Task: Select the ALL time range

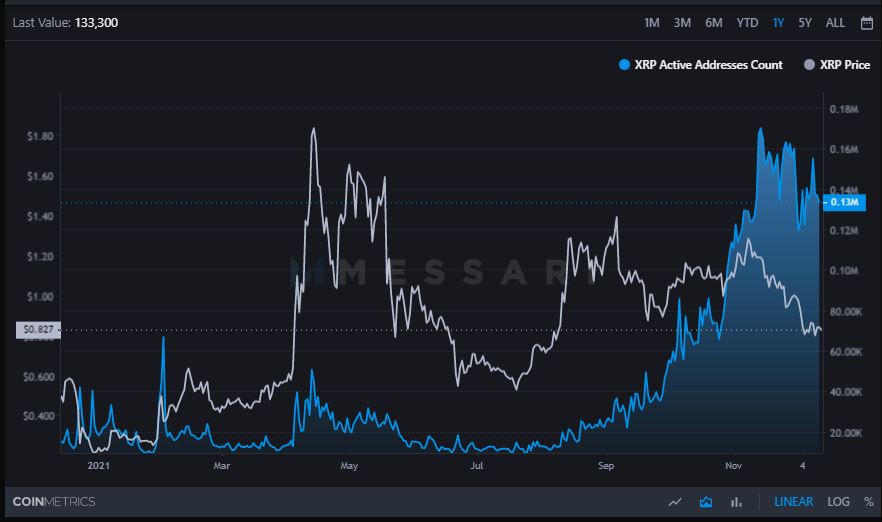Action: 835,22
